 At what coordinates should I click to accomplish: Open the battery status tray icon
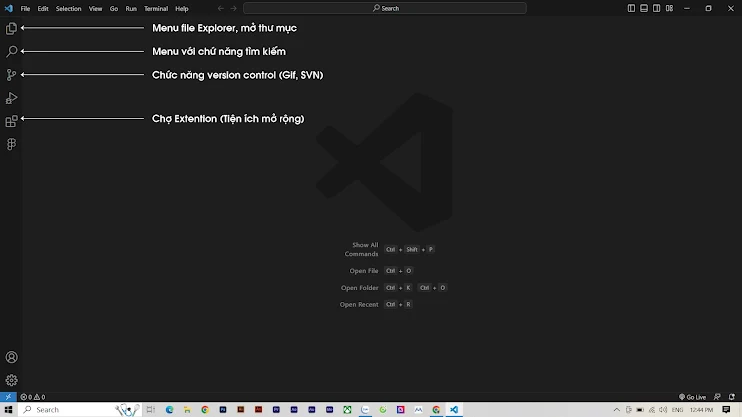coord(640,409)
